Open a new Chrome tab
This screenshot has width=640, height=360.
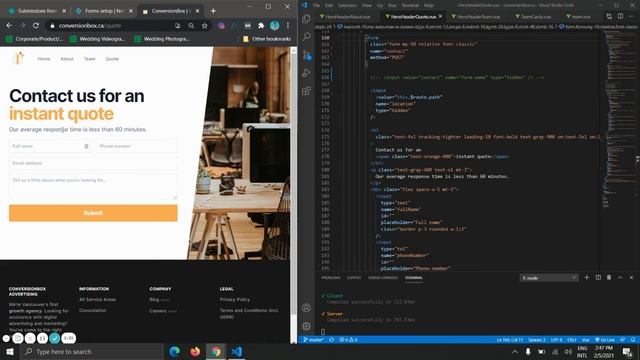tap(213, 11)
